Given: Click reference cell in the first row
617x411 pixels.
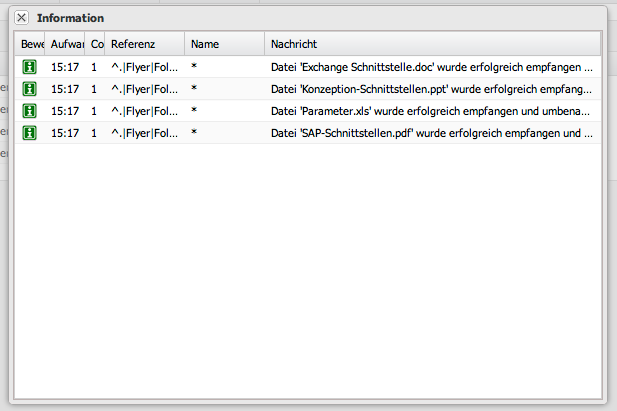Looking at the screenshot, I should click(144, 67).
